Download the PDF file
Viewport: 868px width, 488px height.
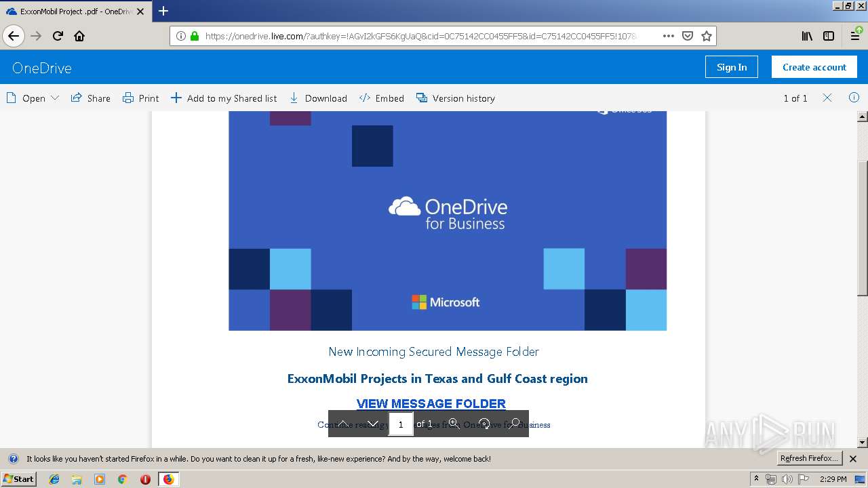(x=318, y=98)
